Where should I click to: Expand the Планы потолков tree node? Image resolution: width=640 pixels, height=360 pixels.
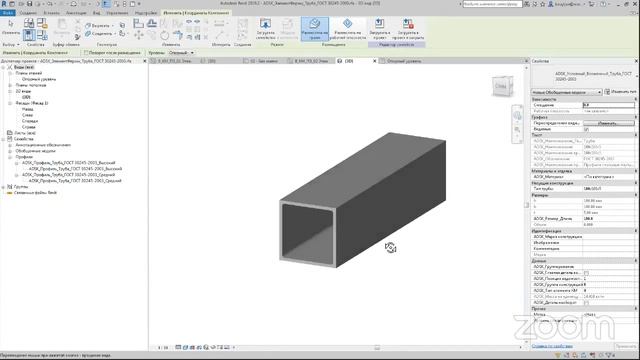pos(10,85)
